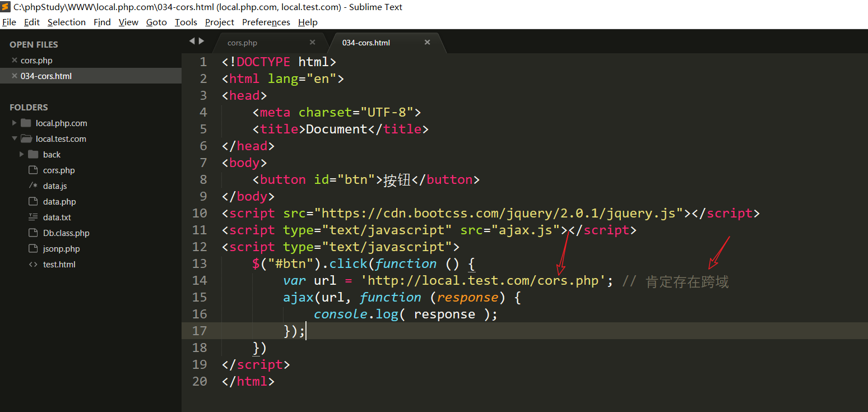Viewport: 868px width, 412px height.
Task: Click the local.php.com folder icon
Action: click(x=26, y=123)
